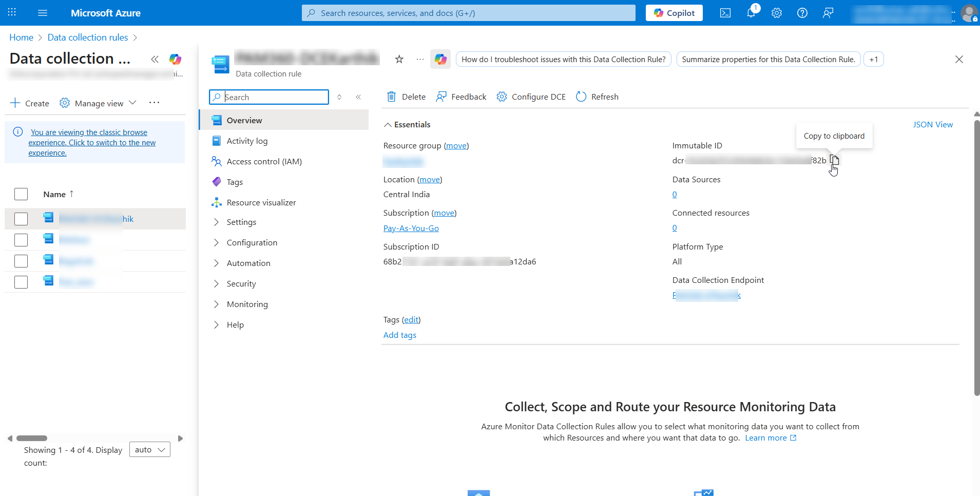The image size is (980, 496).
Task: Star this data collection rule as favorite
Action: (x=399, y=59)
